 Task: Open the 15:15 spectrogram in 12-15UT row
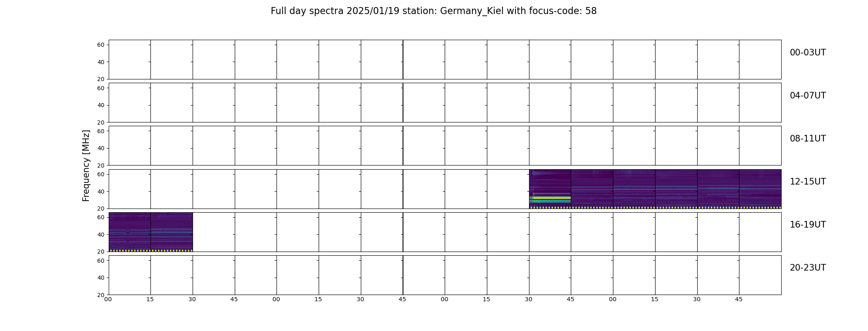[676, 189]
